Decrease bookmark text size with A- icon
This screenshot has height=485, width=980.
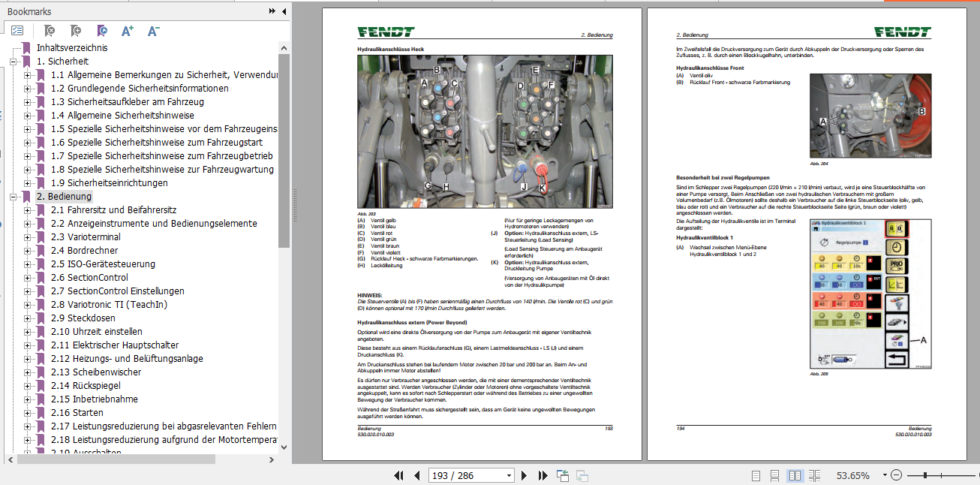coord(153,31)
